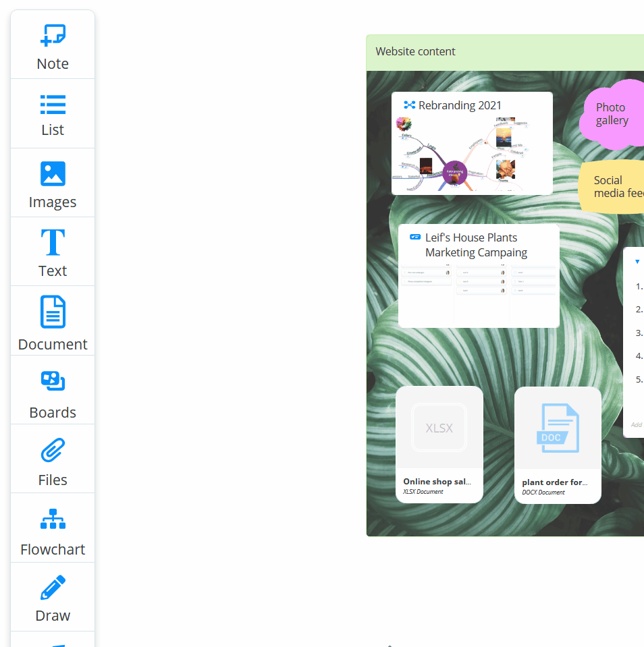Select the Note tool in the sidebar
The width and height of the screenshot is (644, 647).
(52, 44)
